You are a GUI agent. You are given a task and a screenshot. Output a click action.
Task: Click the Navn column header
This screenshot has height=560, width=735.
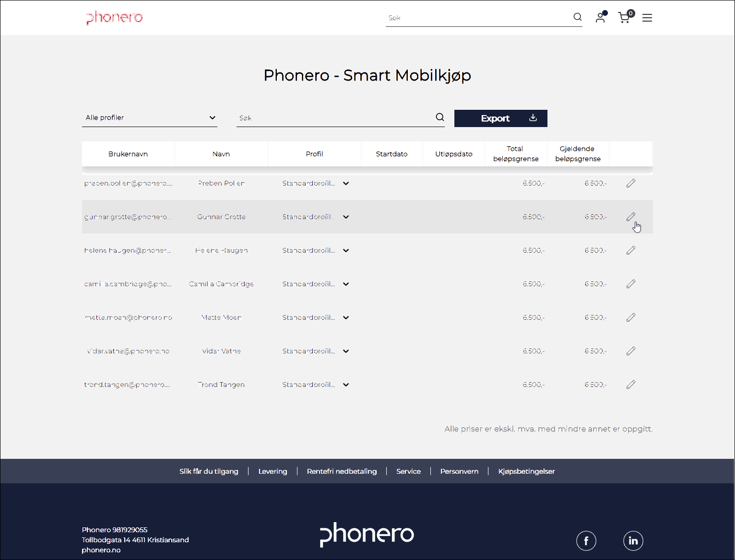click(221, 154)
